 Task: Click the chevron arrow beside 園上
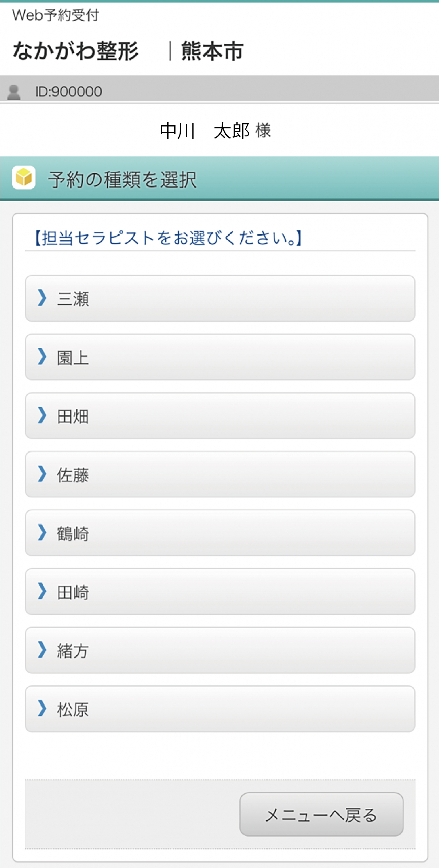(42, 357)
